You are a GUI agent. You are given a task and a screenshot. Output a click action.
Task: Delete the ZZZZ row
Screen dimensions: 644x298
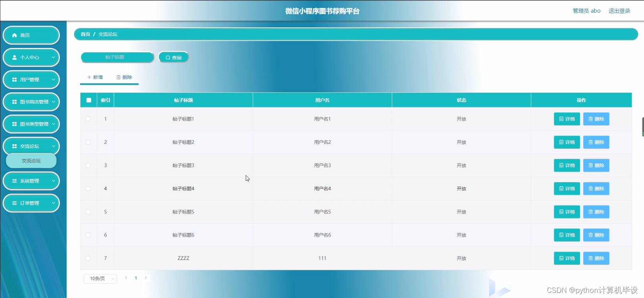tap(596, 258)
